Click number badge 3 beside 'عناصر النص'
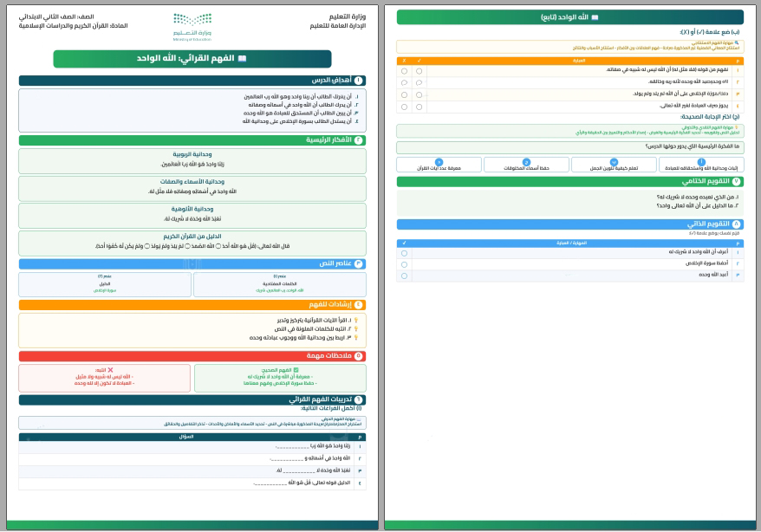The height and width of the screenshot is (532, 761). (358, 263)
